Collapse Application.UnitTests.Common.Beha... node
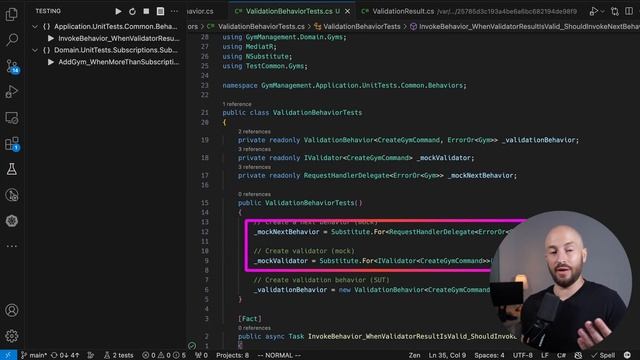This screenshot has height=360, width=640. point(35,27)
